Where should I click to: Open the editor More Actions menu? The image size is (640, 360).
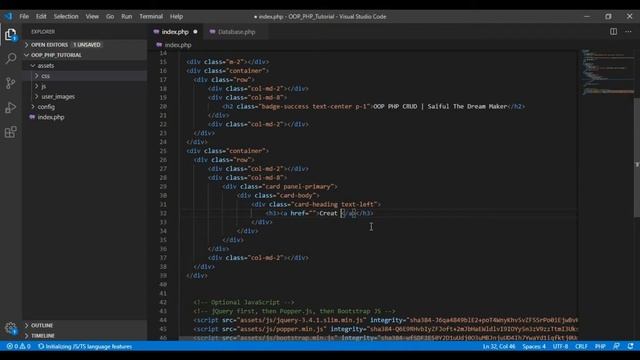click(628, 31)
